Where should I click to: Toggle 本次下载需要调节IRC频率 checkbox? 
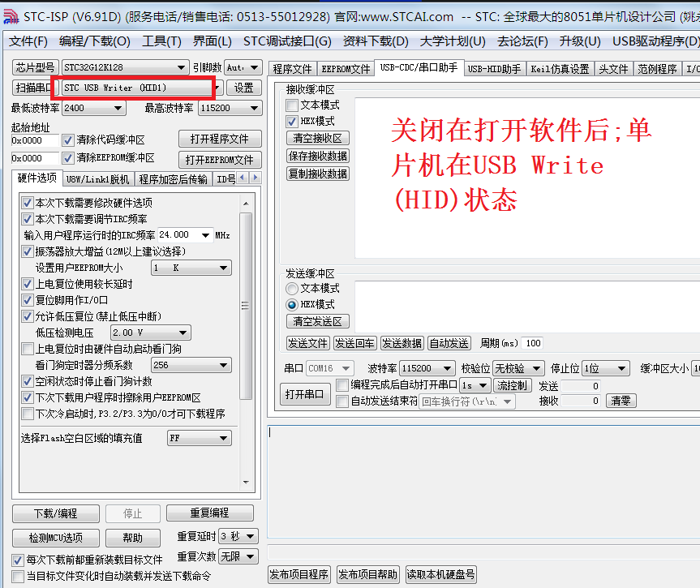coord(28,219)
